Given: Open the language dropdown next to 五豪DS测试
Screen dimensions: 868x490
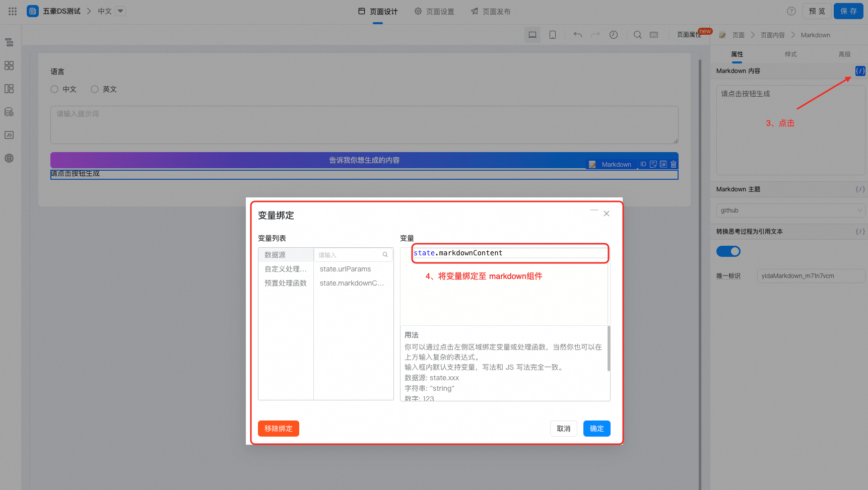Looking at the screenshot, I should 119,11.
